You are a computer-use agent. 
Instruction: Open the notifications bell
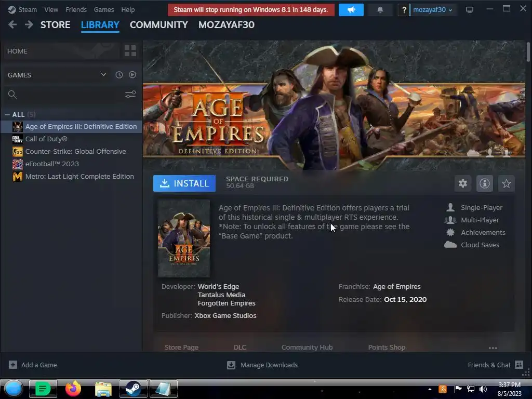click(x=380, y=10)
